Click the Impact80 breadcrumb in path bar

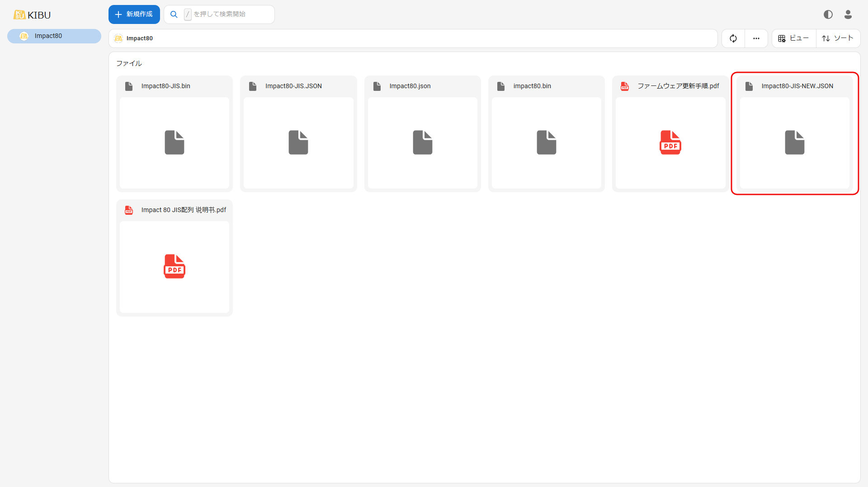(139, 38)
